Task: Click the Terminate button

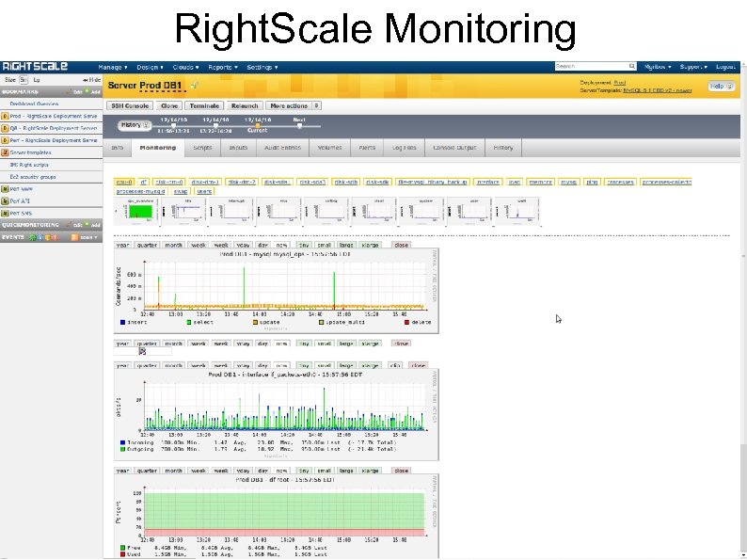Action: pyautogui.click(x=204, y=105)
